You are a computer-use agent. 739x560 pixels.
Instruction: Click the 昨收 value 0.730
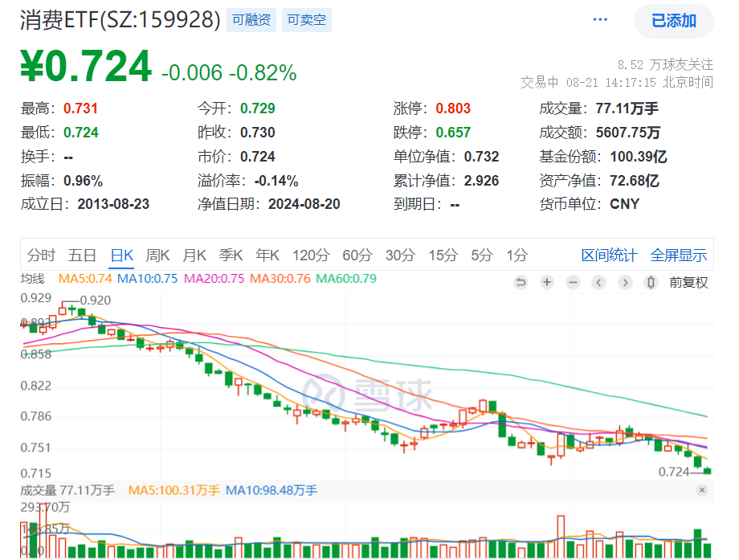pyautogui.click(x=258, y=133)
